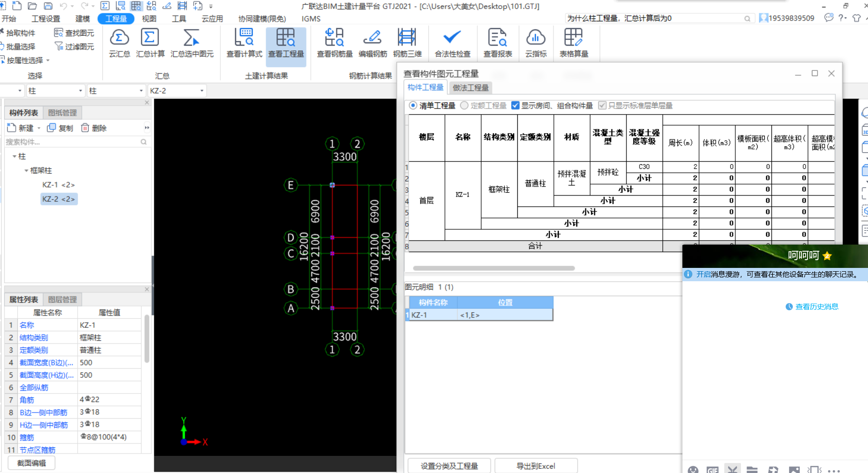Click the undo arrow icon

click(x=63, y=6)
